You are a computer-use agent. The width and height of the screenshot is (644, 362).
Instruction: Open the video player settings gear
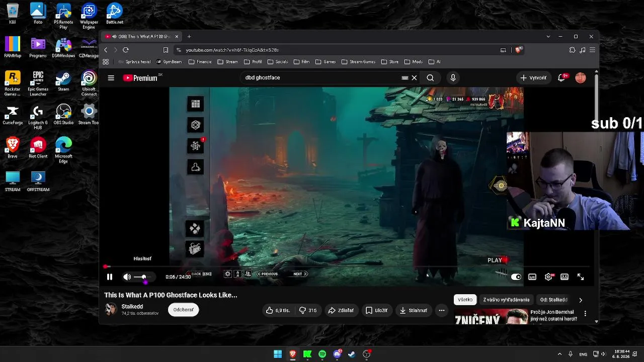click(548, 277)
